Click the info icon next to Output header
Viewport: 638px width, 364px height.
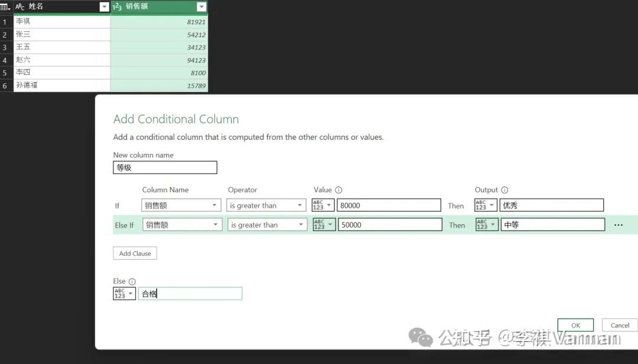click(504, 190)
